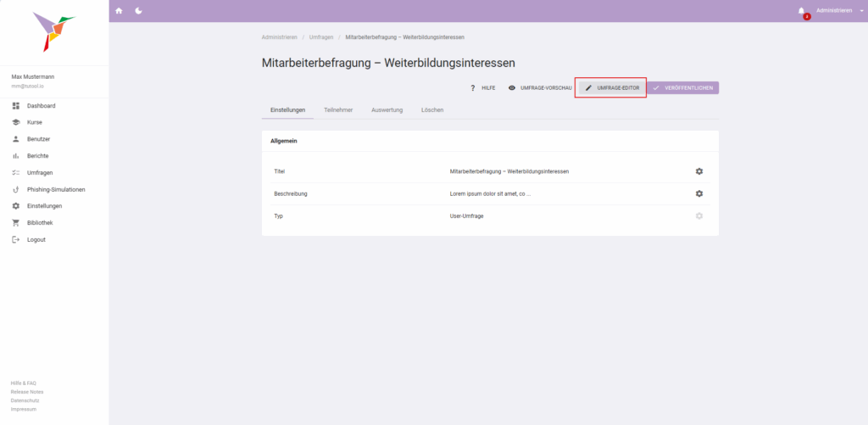Open Dashboard from the sidebar
Image resolution: width=868 pixels, height=425 pixels.
click(41, 106)
